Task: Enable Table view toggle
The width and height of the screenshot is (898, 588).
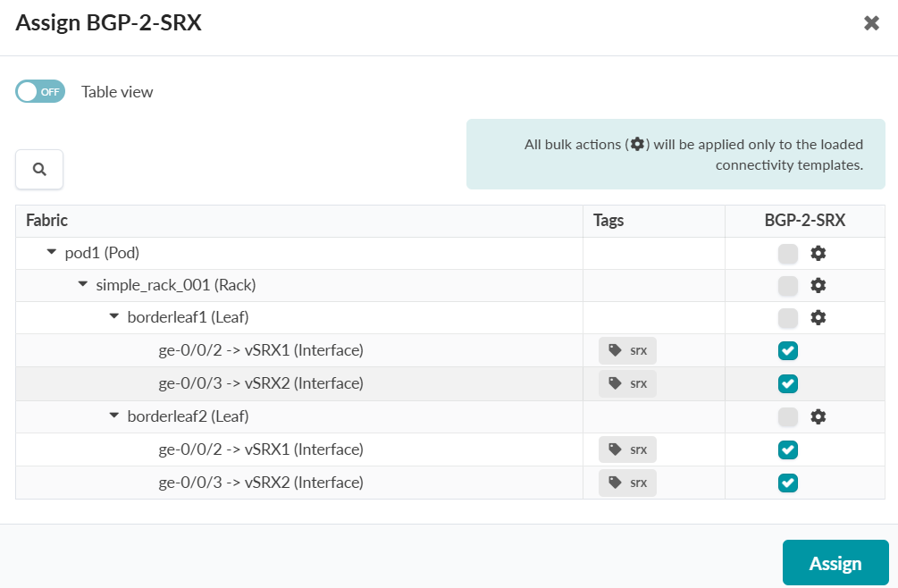Action: click(39, 91)
